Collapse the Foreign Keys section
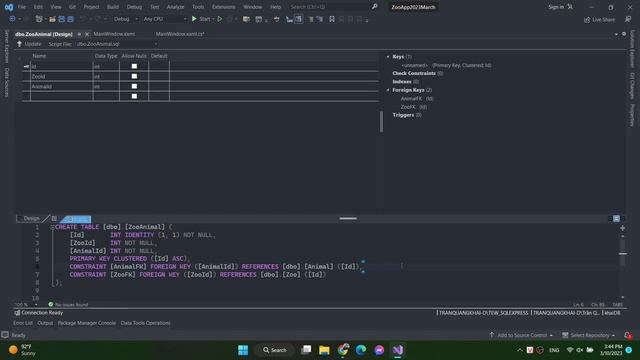 tap(388, 90)
